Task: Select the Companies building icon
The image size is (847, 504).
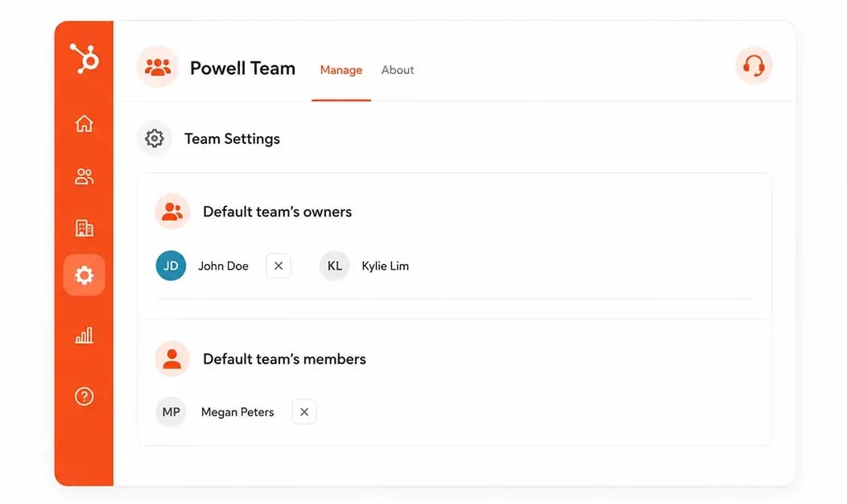Action: (85, 228)
